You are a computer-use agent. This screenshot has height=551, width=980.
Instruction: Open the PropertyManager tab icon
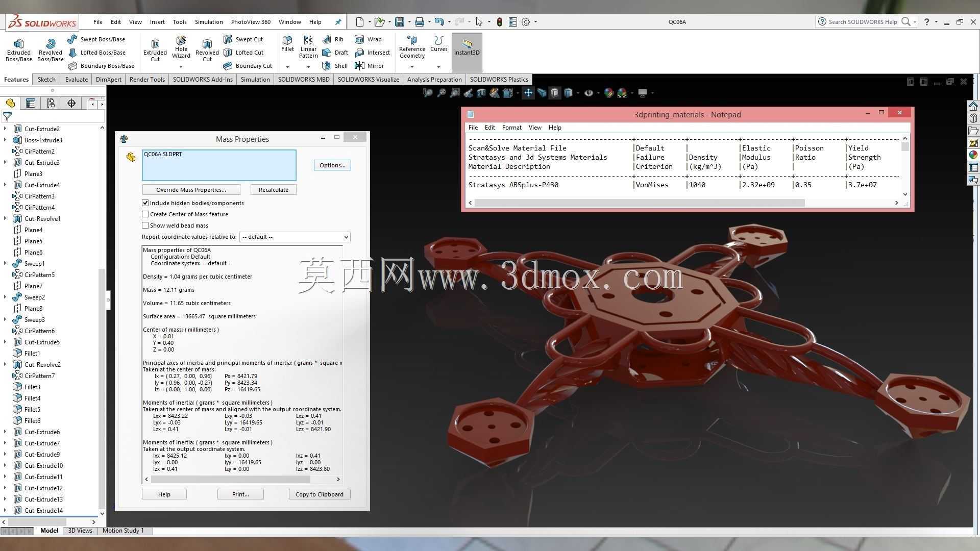coord(31,104)
